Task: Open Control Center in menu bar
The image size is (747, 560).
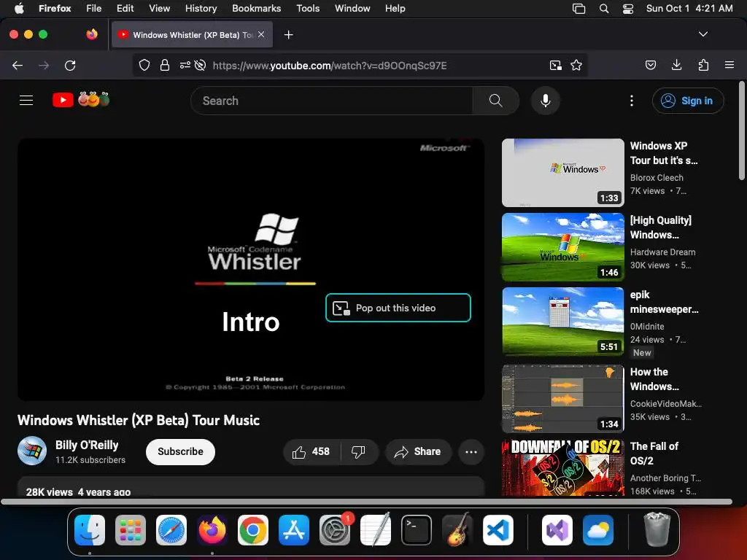Action: tap(628, 9)
